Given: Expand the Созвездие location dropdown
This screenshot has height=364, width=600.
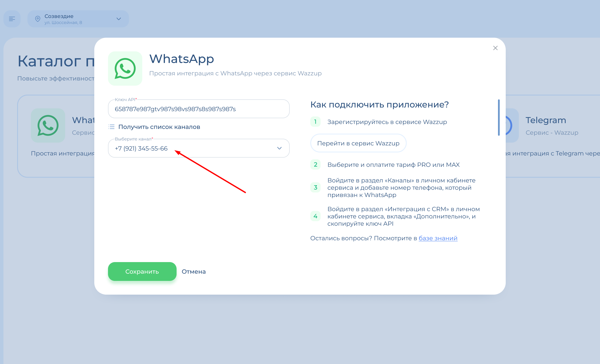Looking at the screenshot, I should coord(78,19).
